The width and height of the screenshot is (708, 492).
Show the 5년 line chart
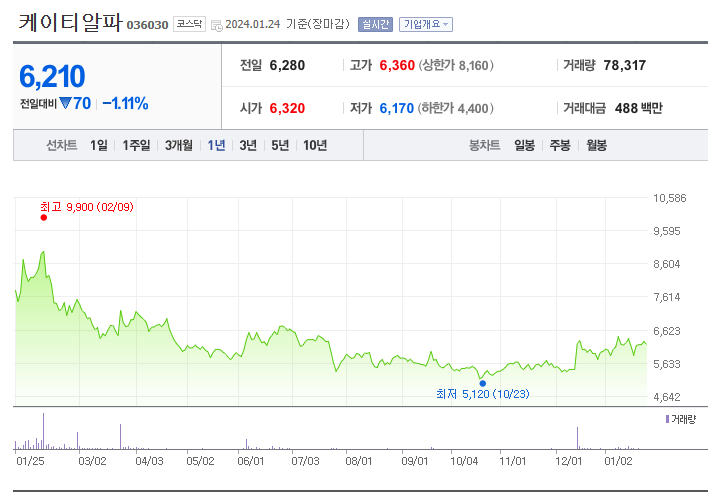click(280, 145)
